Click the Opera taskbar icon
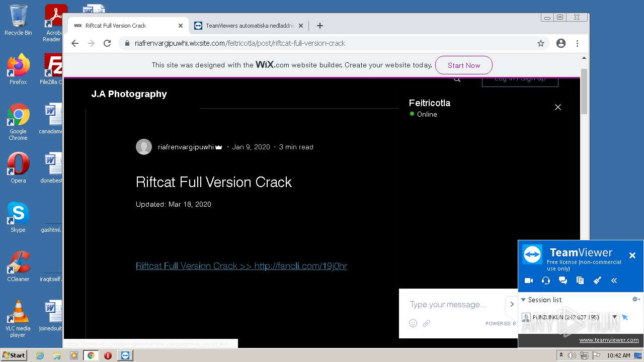The width and height of the screenshot is (644, 362). pos(108,355)
